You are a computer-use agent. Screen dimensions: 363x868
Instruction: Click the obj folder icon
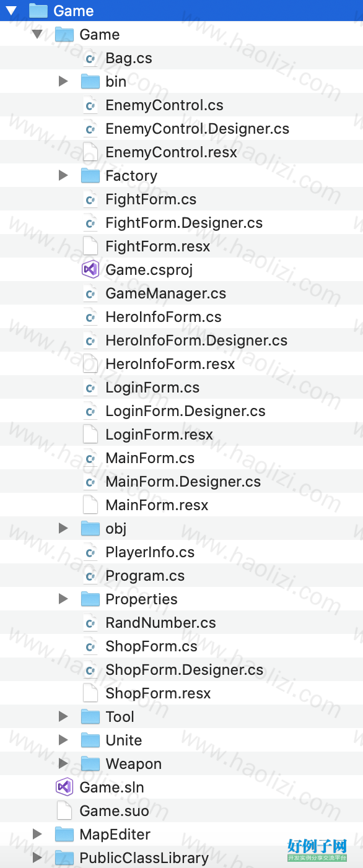[x=90, y=528]
